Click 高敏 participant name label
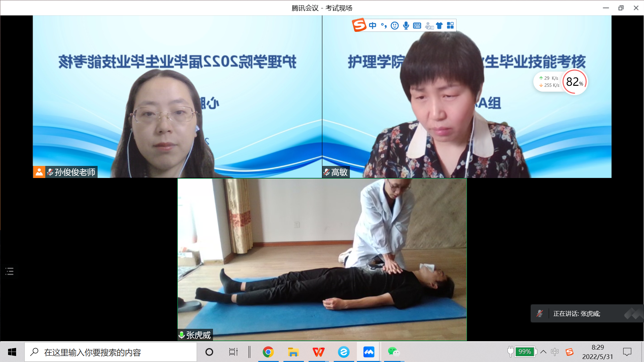Viewport: 644px width, 362px height. pyautogui.click(x=339, y=172)
